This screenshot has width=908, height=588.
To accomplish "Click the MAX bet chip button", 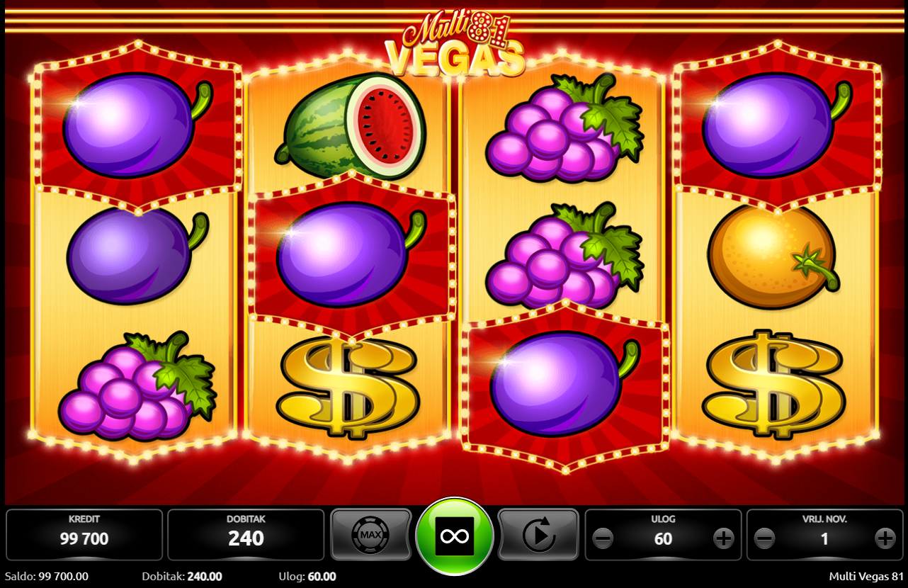I will tap(371, 535).
